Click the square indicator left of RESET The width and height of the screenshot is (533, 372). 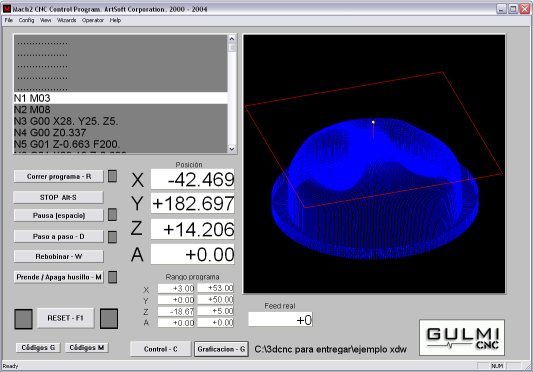23,319
